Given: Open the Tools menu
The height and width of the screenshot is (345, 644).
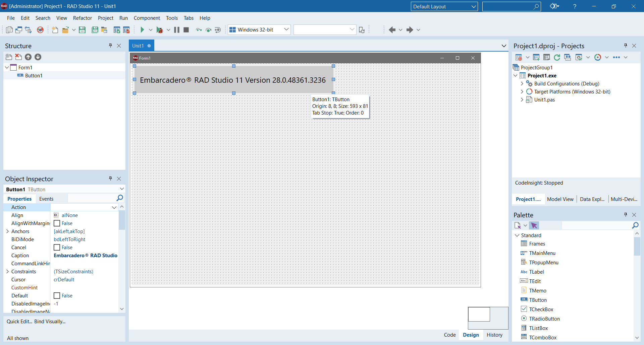Looking at the screenshot, I should tap(172, 18).
